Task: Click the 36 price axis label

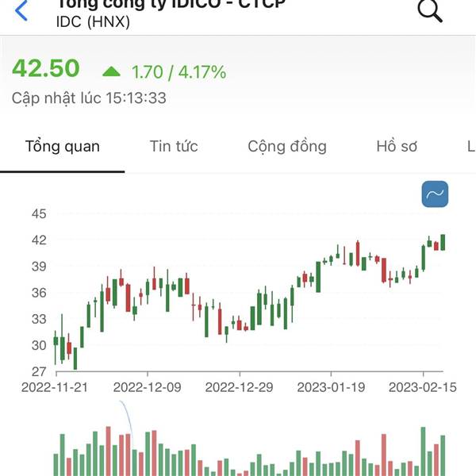Action: pos(39,293)
